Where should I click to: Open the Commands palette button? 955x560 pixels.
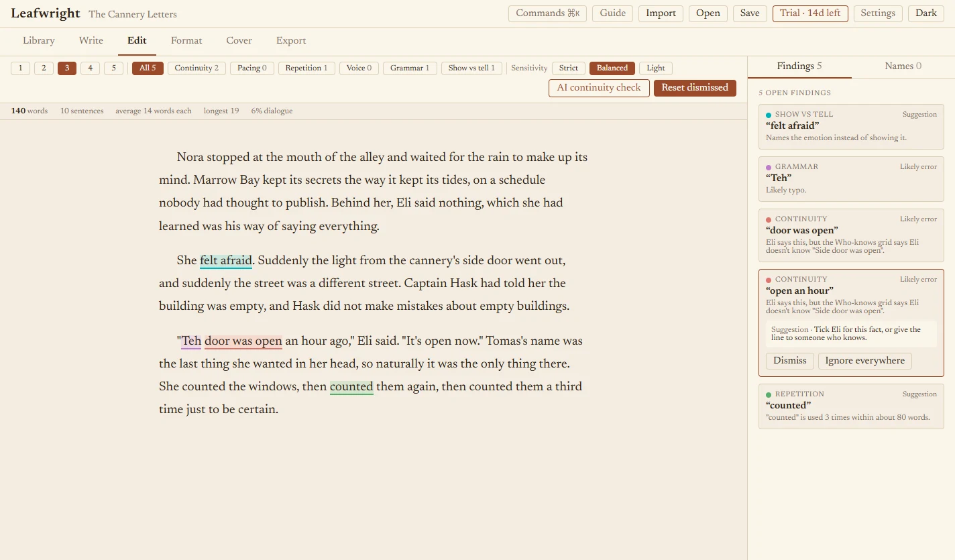point(548,13)
